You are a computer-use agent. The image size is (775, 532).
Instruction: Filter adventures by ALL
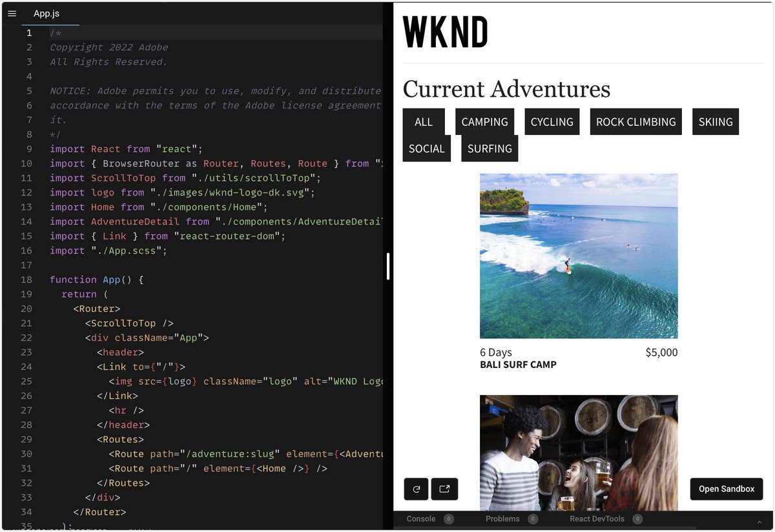pyautogui.click(x=424, y=121)
